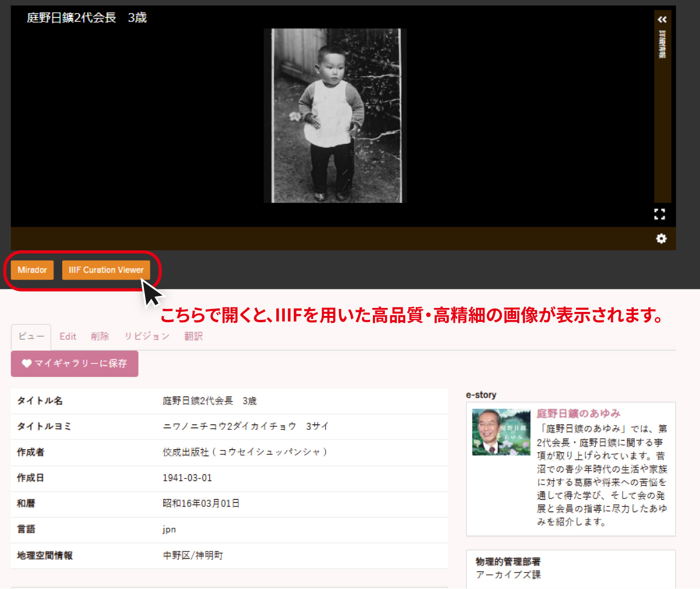Open the image in Mirador
The height and width of the screenshot is (589, 700).
point(32,270)
